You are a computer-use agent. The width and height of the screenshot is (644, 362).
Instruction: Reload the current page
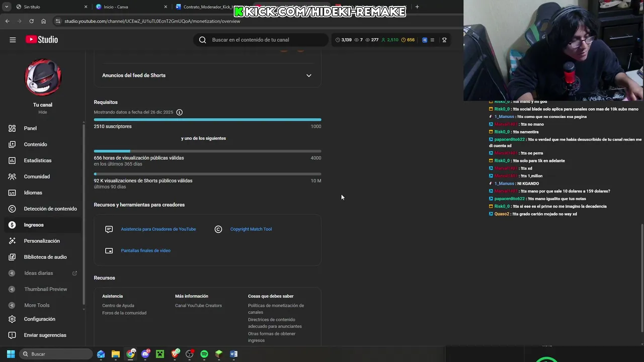click(31, 21)
